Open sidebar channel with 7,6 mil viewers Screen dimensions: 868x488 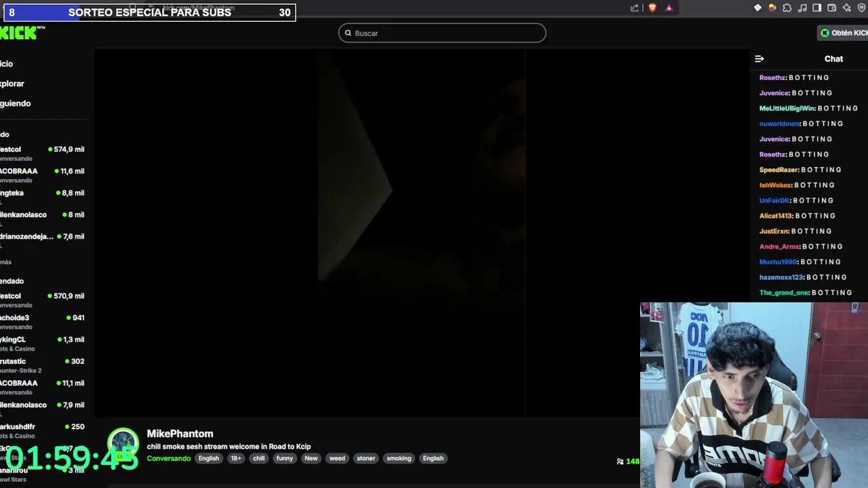point(43,240)
